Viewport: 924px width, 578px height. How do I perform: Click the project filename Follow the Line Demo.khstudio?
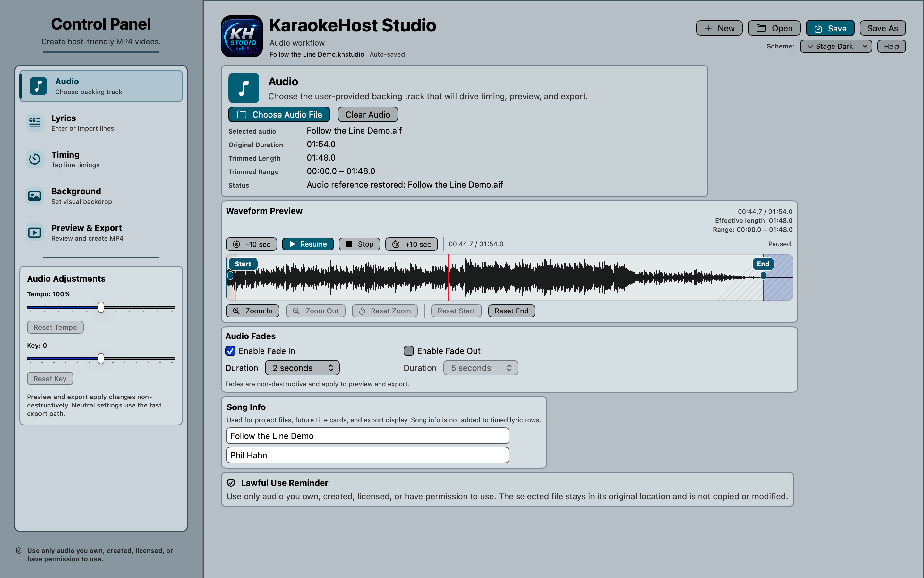317,54
